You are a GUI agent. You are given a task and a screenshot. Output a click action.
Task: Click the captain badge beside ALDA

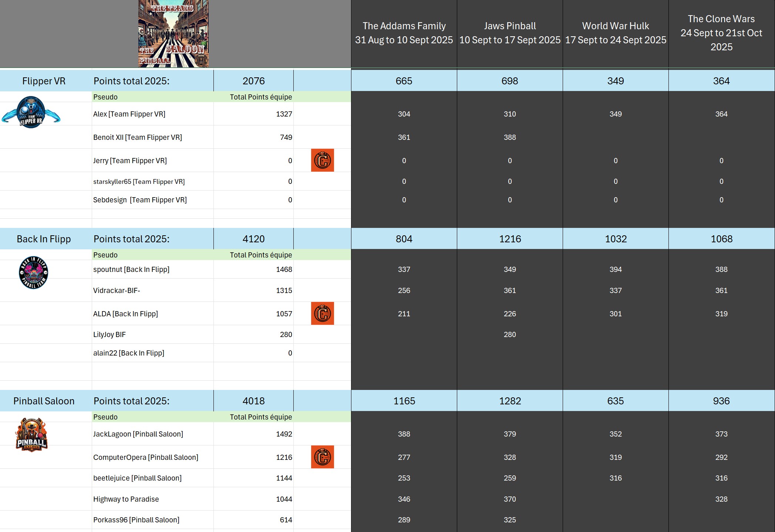[322, 313]
